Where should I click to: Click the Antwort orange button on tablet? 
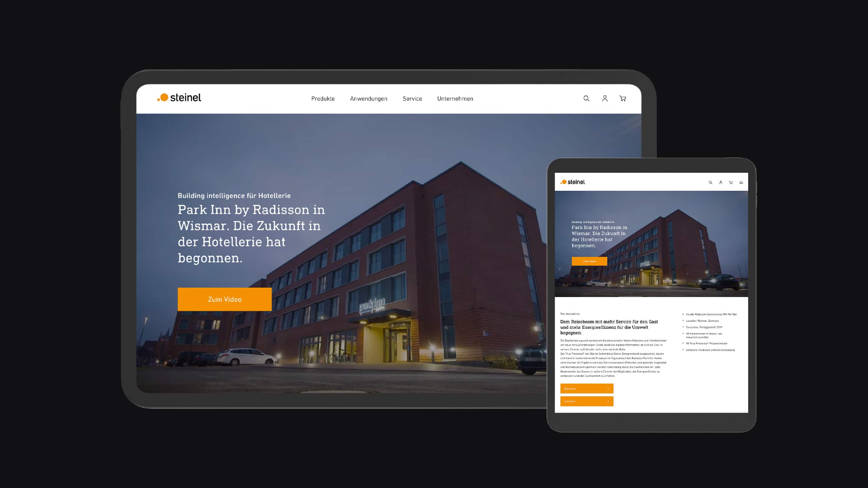587,389
